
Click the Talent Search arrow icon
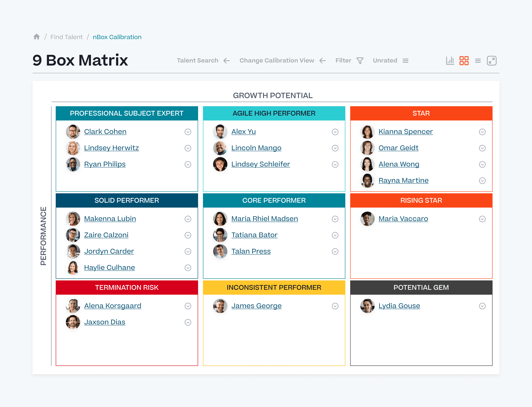coord(226,61)
